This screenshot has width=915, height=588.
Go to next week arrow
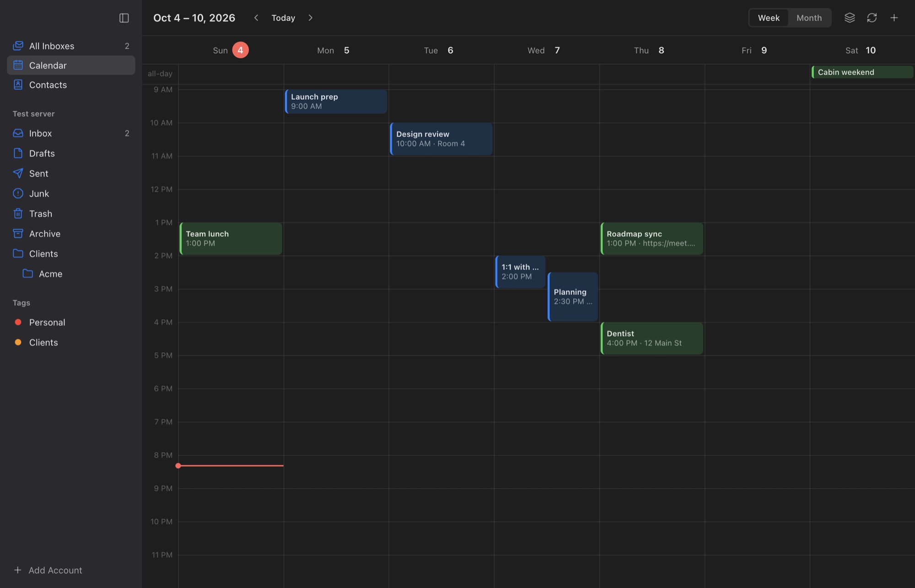click(x=311, y=18)
